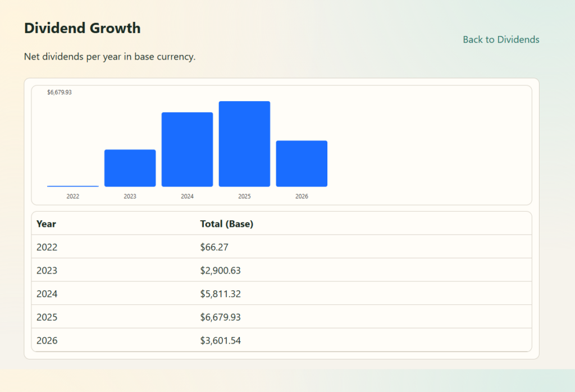Select the 2025 axis label under the chart

click(244, 197)
